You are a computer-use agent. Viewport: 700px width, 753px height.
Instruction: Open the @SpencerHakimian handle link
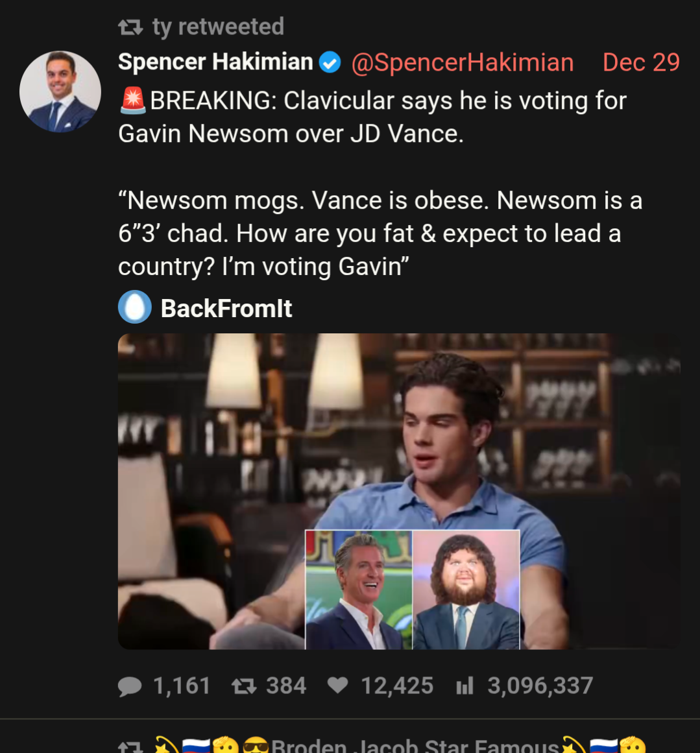(462, 62)
